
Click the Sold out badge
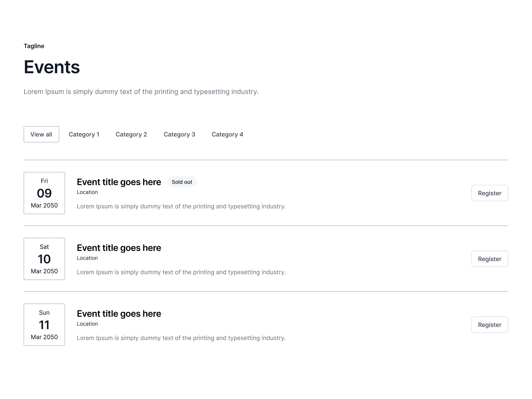click(x=182, y=182)
